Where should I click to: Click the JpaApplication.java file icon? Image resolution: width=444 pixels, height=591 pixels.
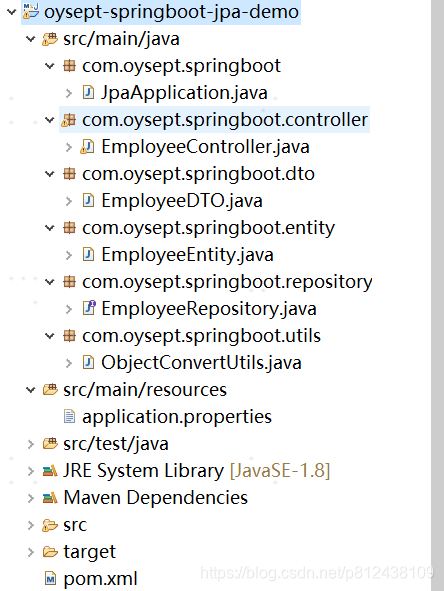88,93
